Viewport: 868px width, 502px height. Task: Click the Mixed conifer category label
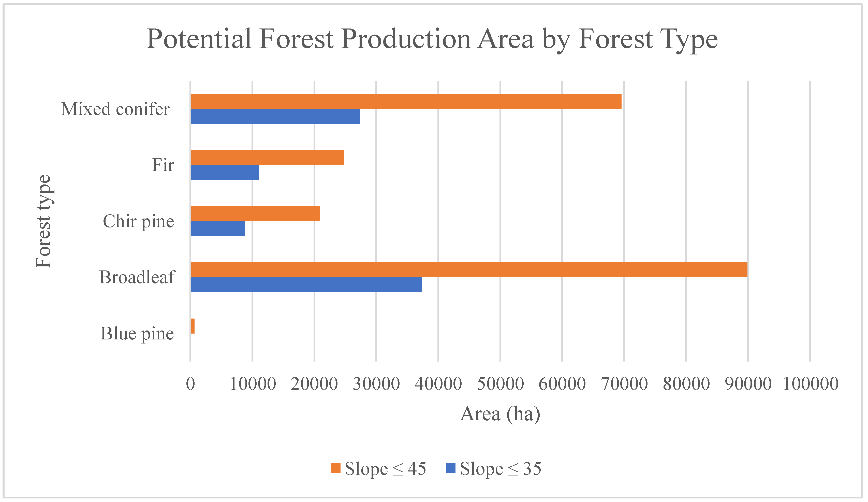115,109
